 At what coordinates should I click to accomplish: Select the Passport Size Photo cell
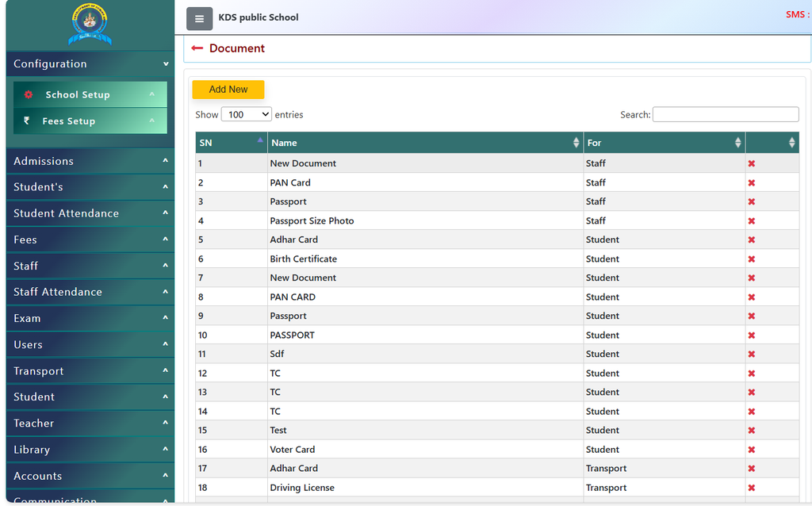(x=425, y=220)
